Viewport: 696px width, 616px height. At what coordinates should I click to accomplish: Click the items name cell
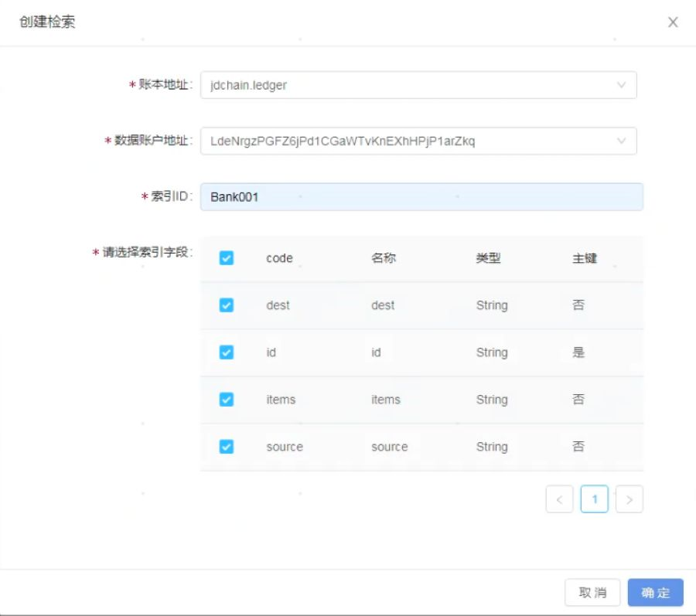click(x=386, y=400)
